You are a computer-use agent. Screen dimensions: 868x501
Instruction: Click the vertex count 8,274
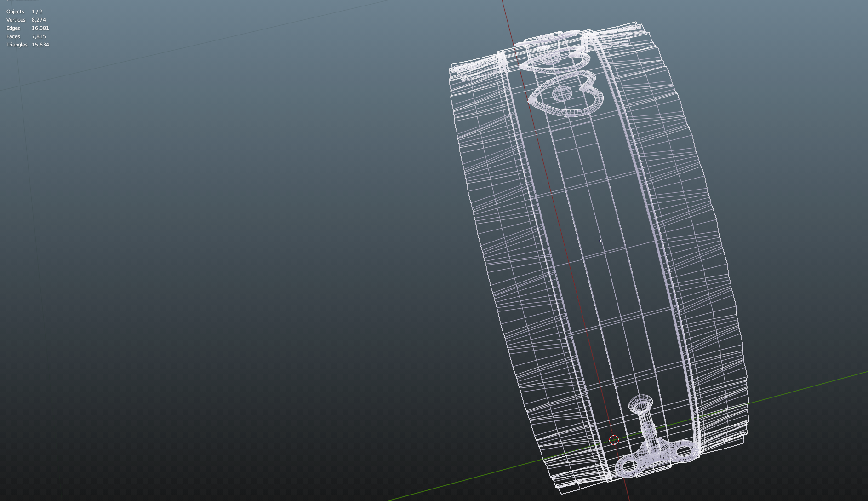(39, 20)
